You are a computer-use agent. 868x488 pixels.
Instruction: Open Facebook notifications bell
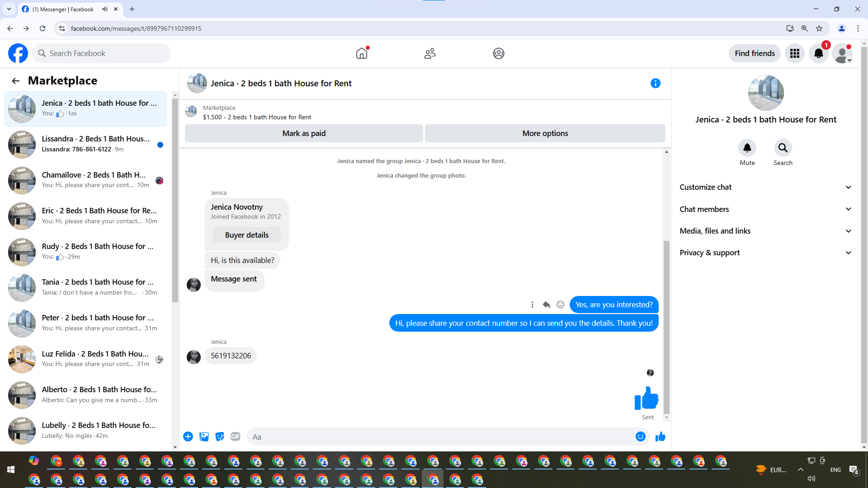pos(818,53)
